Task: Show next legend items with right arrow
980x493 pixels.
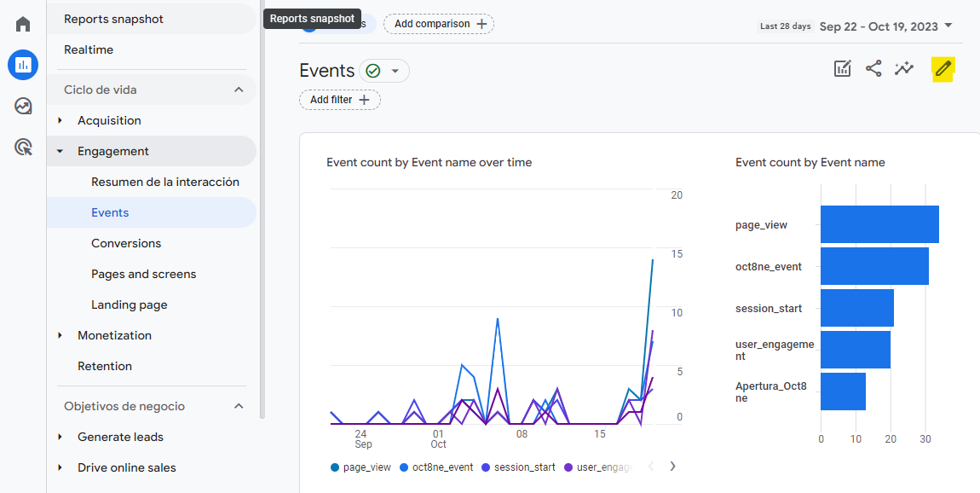Action: (672, 467)
